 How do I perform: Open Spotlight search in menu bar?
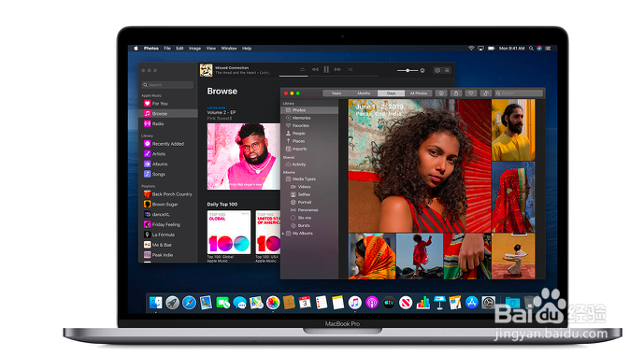(531, 48)
